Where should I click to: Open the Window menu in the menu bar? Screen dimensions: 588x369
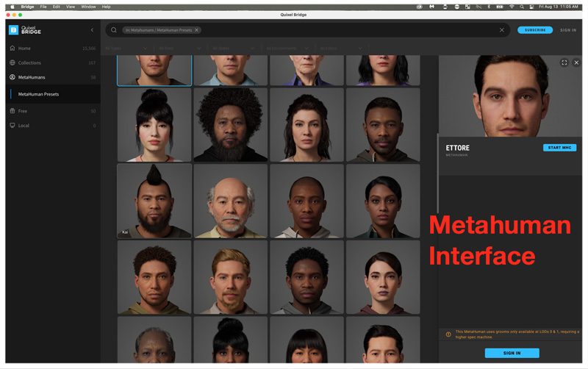pyautogui.click(x=88, y=7)
